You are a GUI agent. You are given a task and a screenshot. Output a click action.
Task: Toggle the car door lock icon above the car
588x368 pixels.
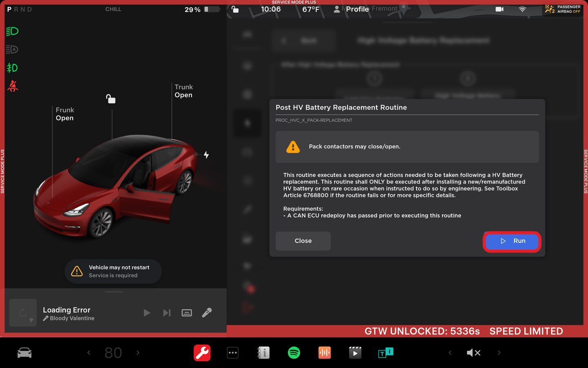tap(111, 99)
